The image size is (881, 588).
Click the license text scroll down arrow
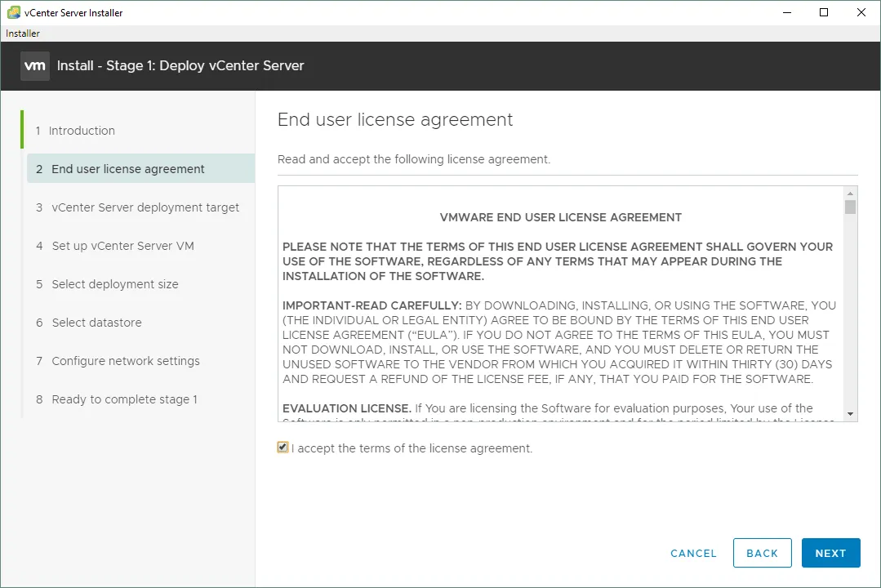coord(851,414)
